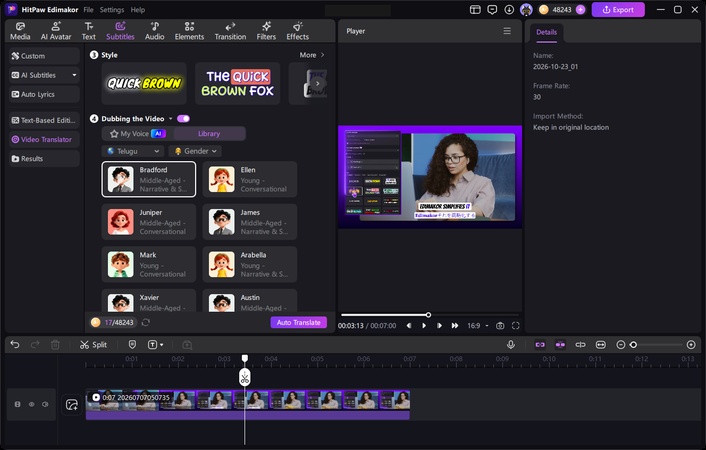
Task: Open the Player panel menu
Action: [x=507, y=31]
